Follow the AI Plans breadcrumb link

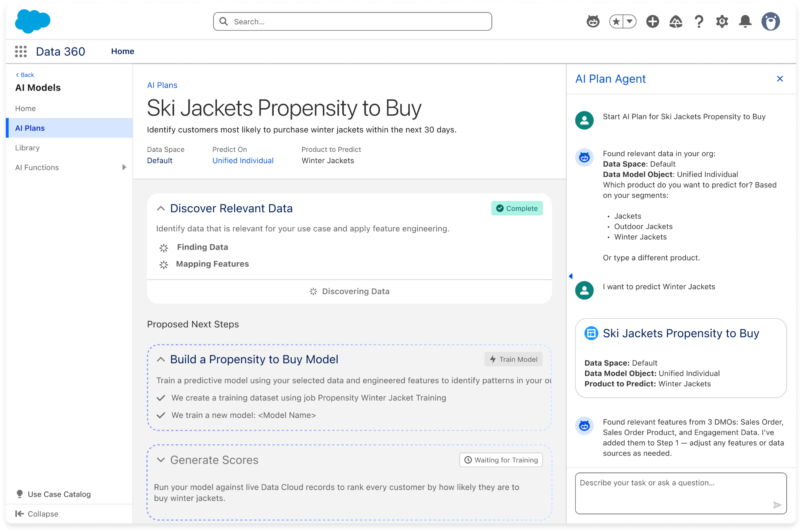pos(162,85)
